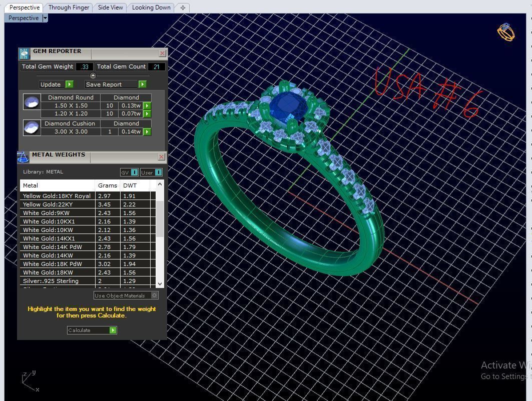Select White Gold:18KW metal row
532x401 pixels.
88,272
